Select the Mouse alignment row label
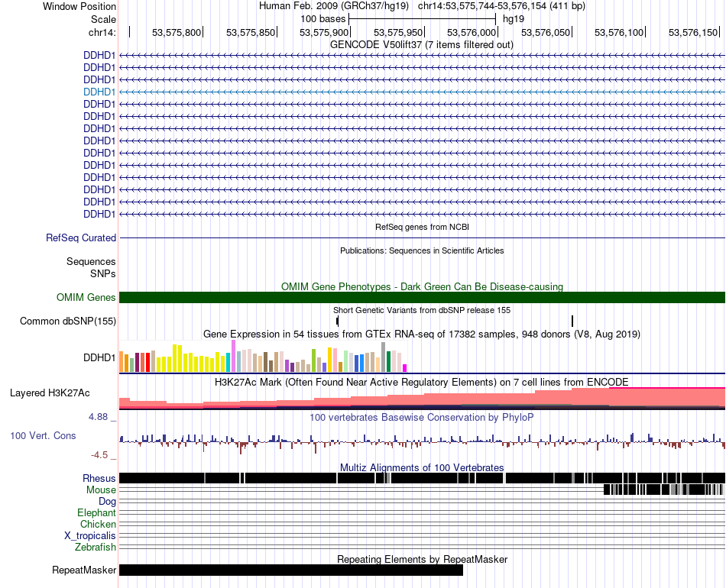The height and width of the screenshot is (588, 726). point(101,490)
